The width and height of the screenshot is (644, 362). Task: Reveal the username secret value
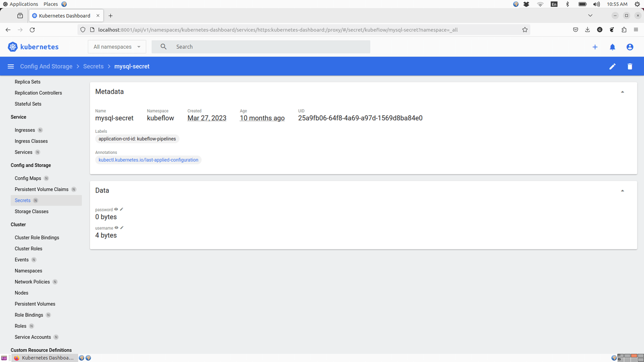(116, 228)
